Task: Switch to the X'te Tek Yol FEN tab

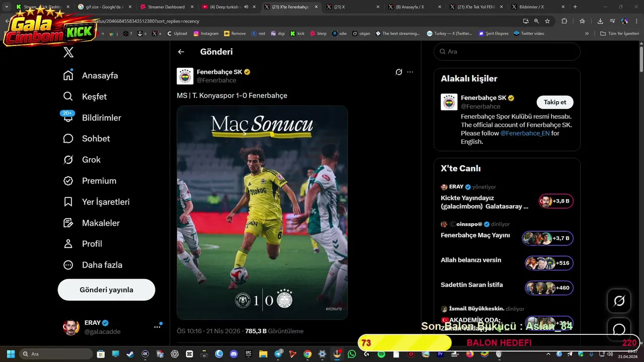Action: (x=475, y=7)
